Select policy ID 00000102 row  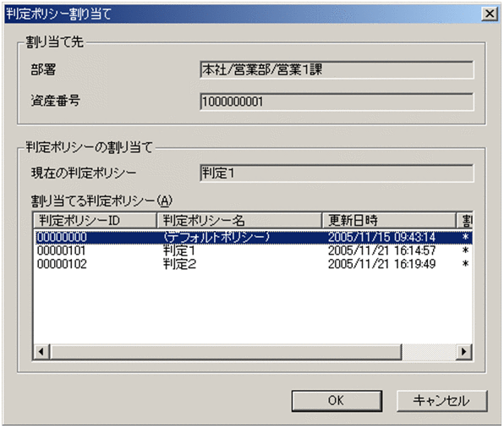pyautogui.click(x=253, y=264)
